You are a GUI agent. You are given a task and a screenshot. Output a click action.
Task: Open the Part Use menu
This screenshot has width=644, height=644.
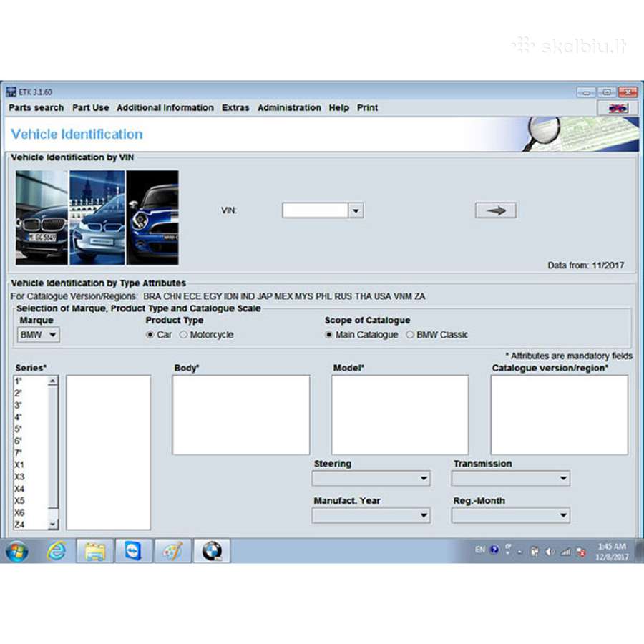(x=91, y=107)
